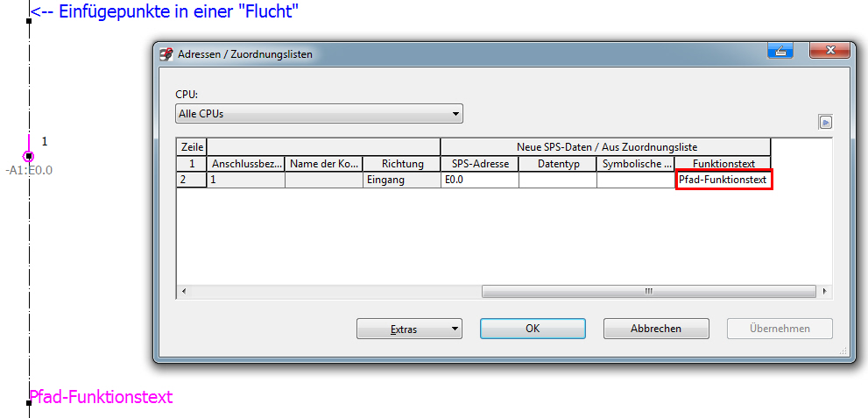Click the magenta Pfad-Funktionstext label on drawing

(101, 397)
